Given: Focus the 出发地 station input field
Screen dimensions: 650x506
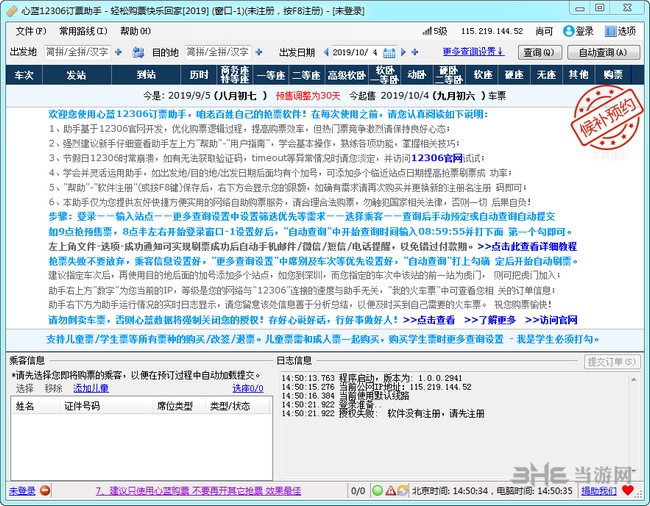Looking at the screenshot, I should (78, 52).
